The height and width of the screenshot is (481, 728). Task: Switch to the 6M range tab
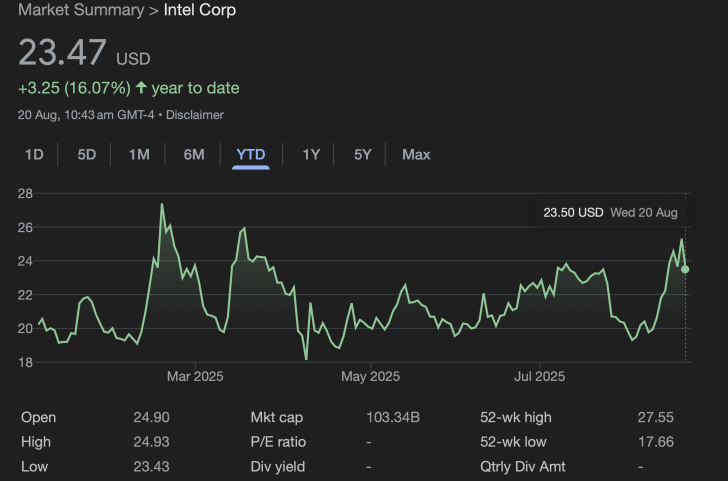[194, 154]
